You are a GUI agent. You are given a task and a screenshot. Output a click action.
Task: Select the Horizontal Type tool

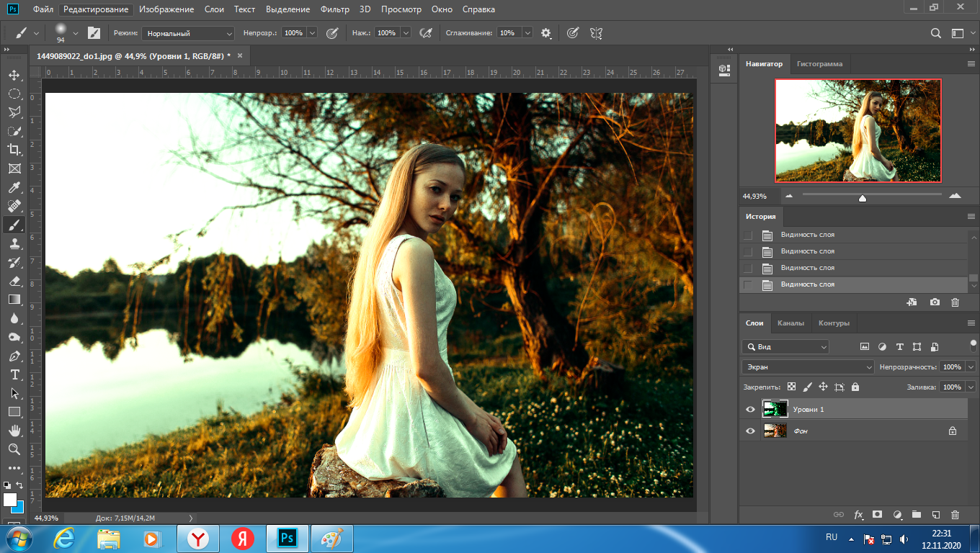pos(14,374)
